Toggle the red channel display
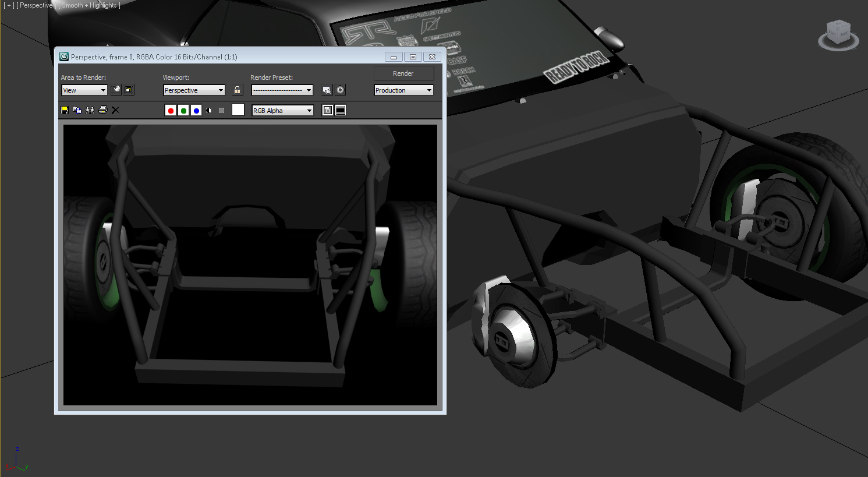The image size is (868, 477). (171, 111)
